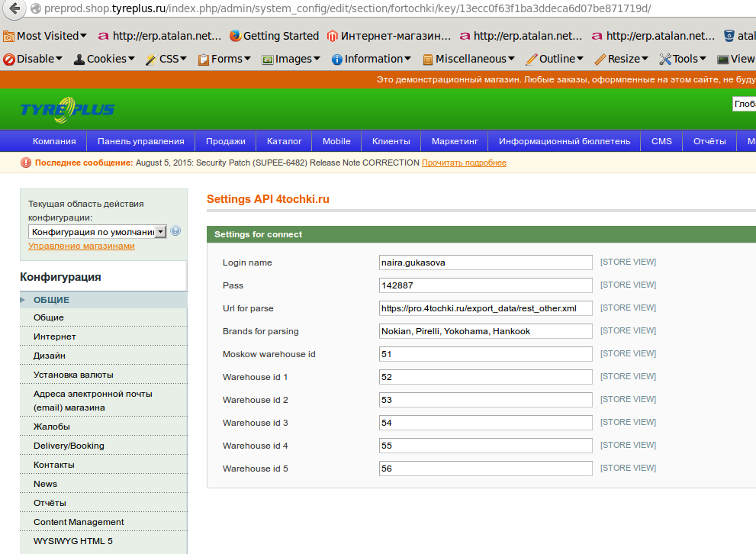Viewport: 756px width, 554px height.
Task: Select Общие in configuration sidebar
Action: pos(103,317)
